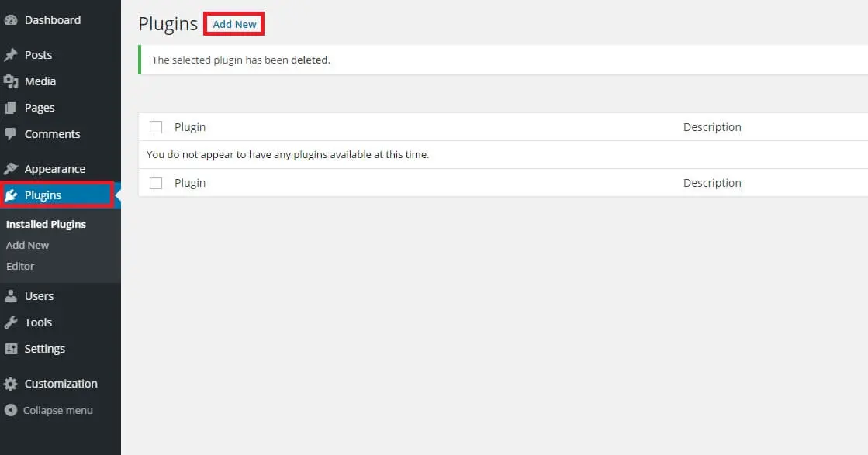
Task: Open Add New link in Plugins submenu
Action: [27, 245]
